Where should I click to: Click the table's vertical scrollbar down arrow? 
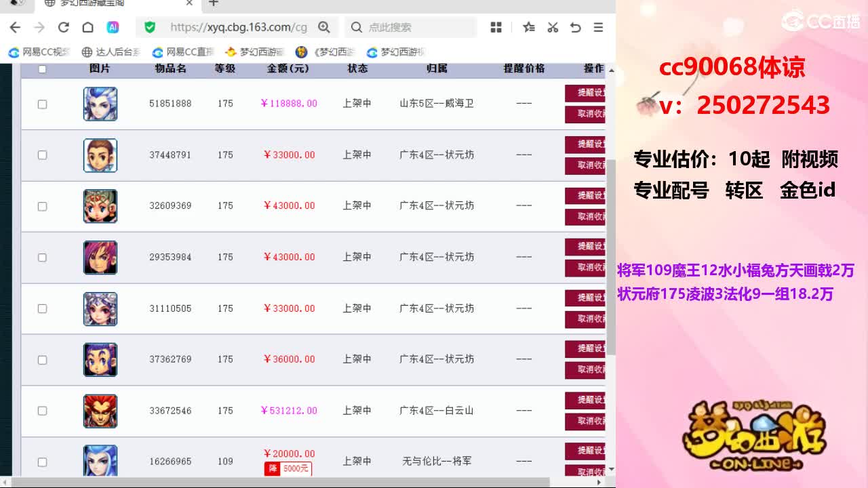611,469
